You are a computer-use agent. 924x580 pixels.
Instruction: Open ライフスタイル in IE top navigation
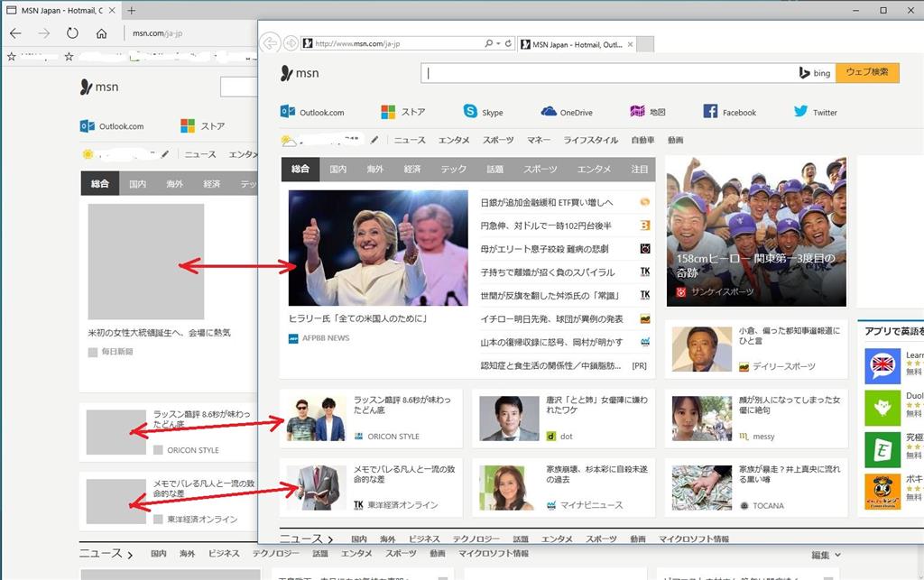pos(590,140)
